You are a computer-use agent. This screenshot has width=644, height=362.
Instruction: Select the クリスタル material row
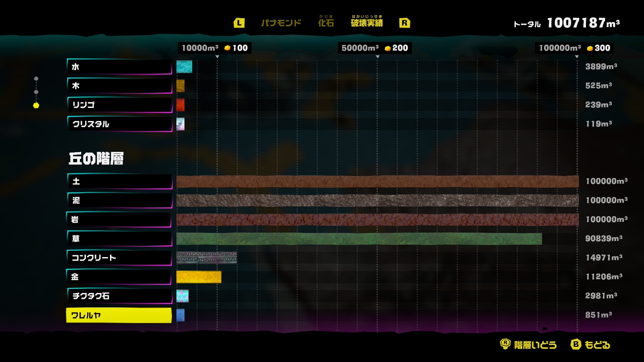119,124
